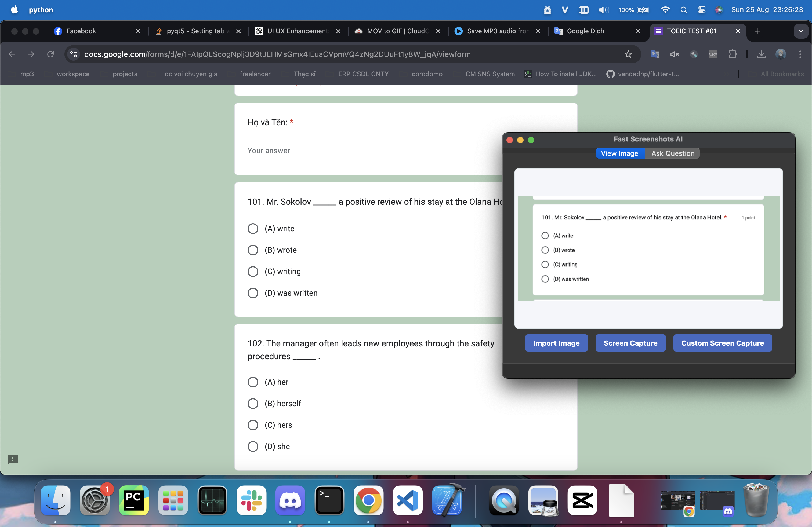The width and height of the screenshot is (812, 527).
Task: Open PyCharm from the dock
Action: point(134,500)
